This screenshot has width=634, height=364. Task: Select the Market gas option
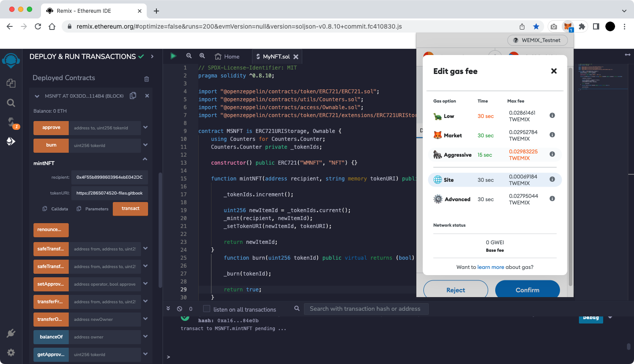[495, 136]
